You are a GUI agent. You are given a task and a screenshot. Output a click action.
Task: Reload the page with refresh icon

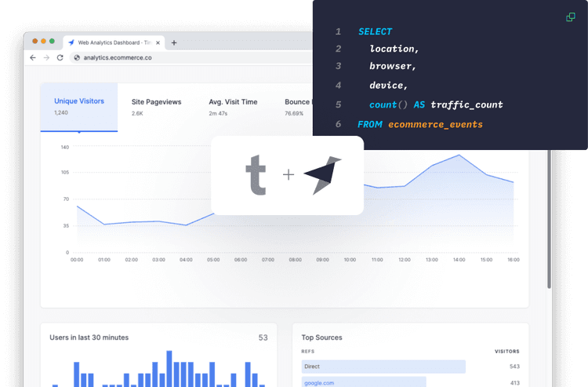pyautogui.click(x=60, y=57)
